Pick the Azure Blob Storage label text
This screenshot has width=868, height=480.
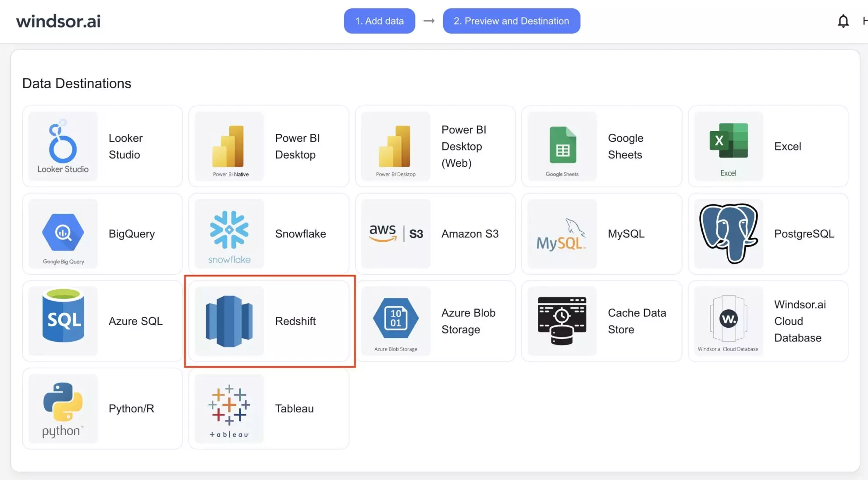tap(468, 321)
